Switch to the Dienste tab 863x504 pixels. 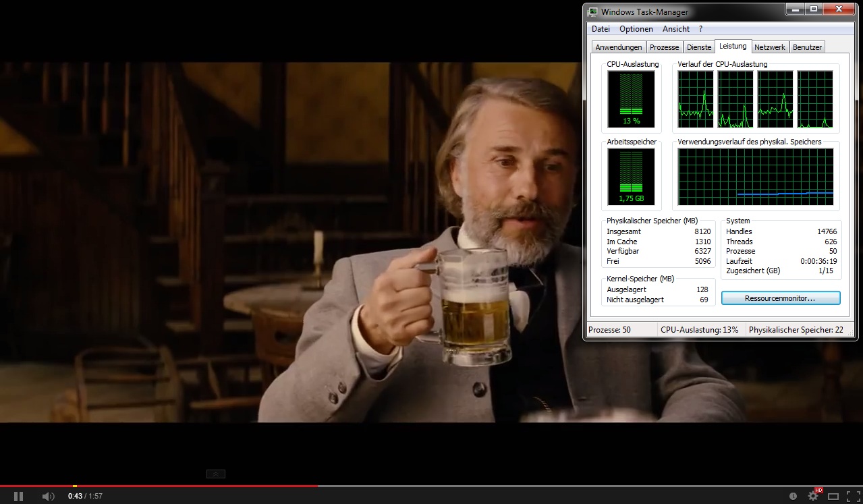699,47
